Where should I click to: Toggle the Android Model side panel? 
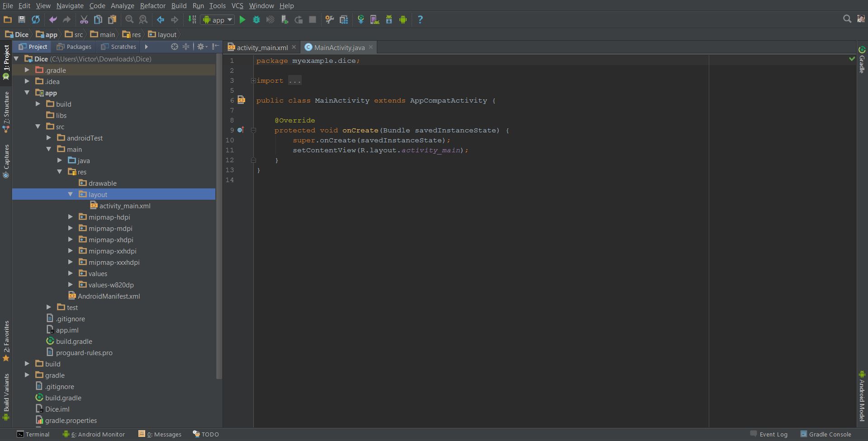[x=862, y=396]
